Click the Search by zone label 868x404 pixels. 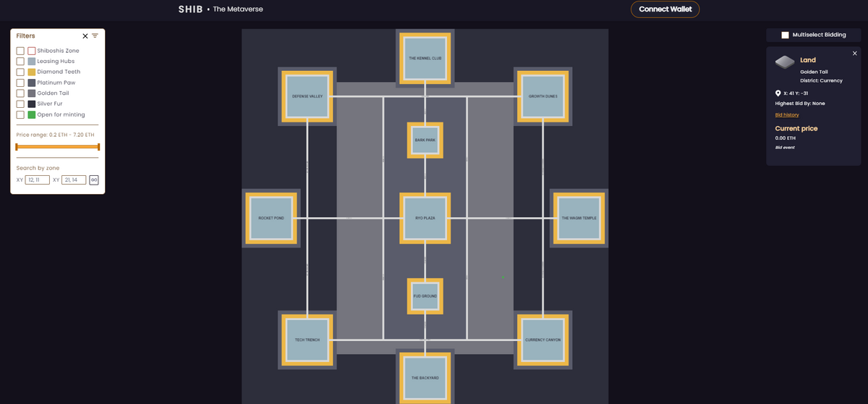(37, 168)
